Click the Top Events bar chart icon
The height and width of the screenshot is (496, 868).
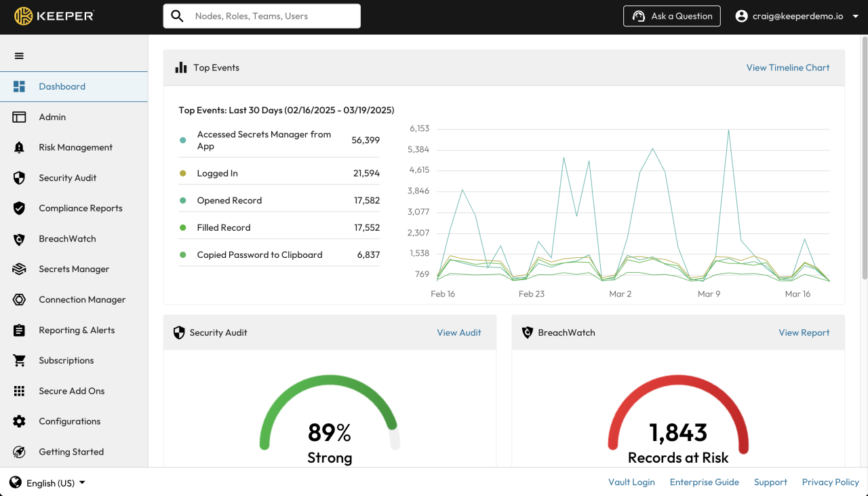pyautogui.click(x=181, y=67)
